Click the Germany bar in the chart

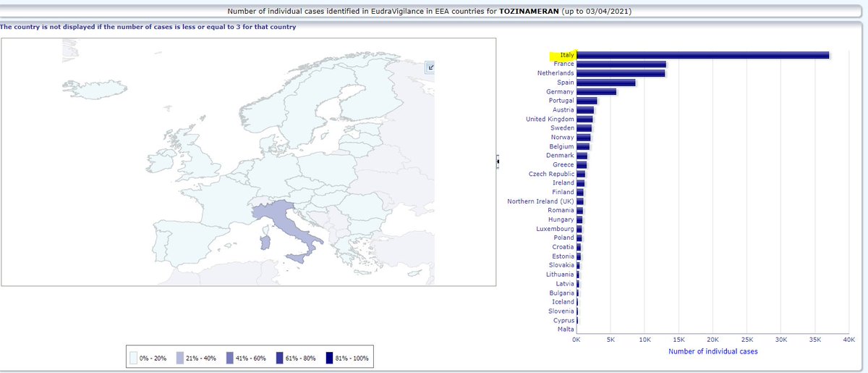pos(597,92)
